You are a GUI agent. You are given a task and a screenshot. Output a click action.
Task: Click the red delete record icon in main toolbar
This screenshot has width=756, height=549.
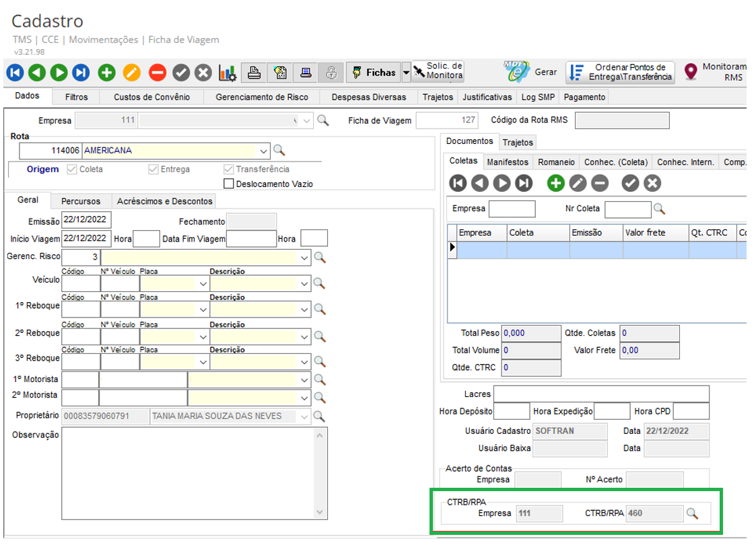(158, 73)
